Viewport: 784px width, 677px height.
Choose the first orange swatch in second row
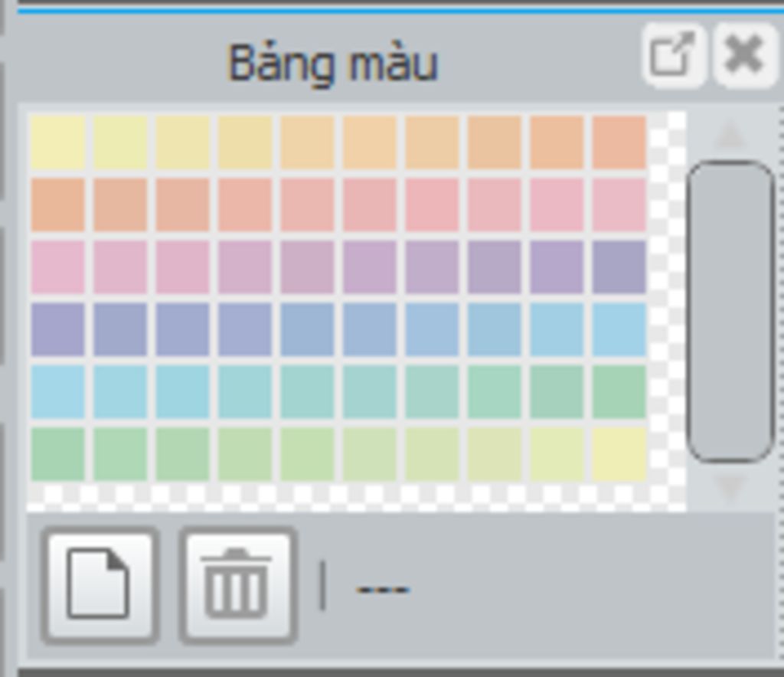tap(58, 205)
